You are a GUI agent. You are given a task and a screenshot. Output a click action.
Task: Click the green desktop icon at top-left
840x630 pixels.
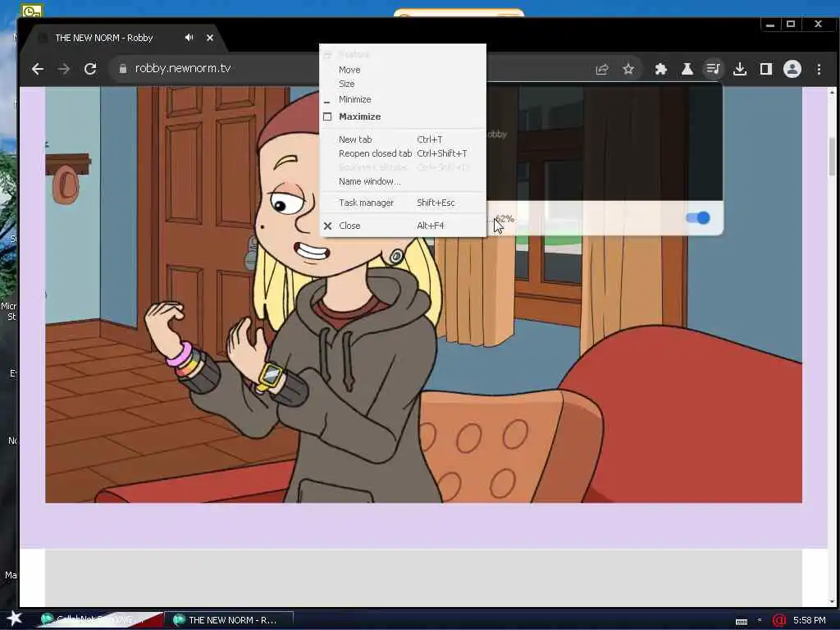[32, 10]
